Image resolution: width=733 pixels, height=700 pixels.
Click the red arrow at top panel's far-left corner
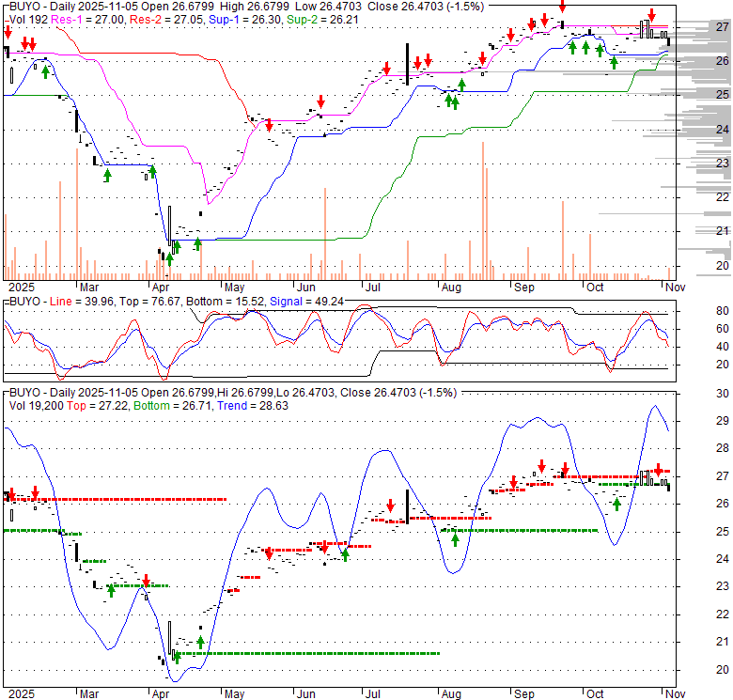pos(8,32)
